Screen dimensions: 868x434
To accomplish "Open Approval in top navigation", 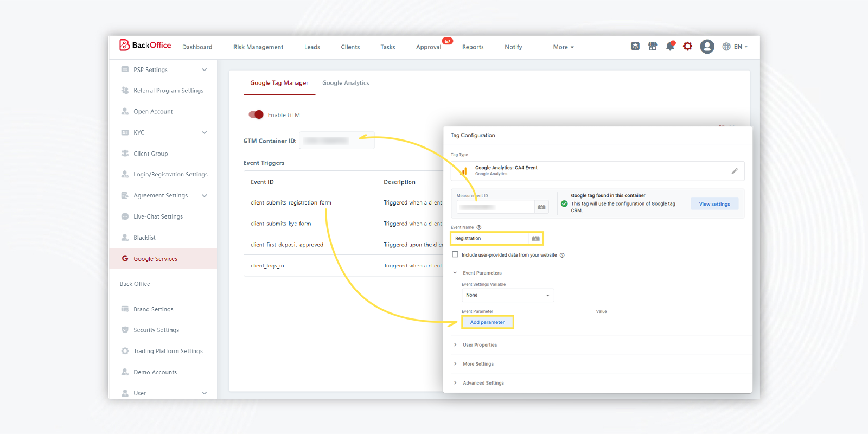I will click(429, 47).
